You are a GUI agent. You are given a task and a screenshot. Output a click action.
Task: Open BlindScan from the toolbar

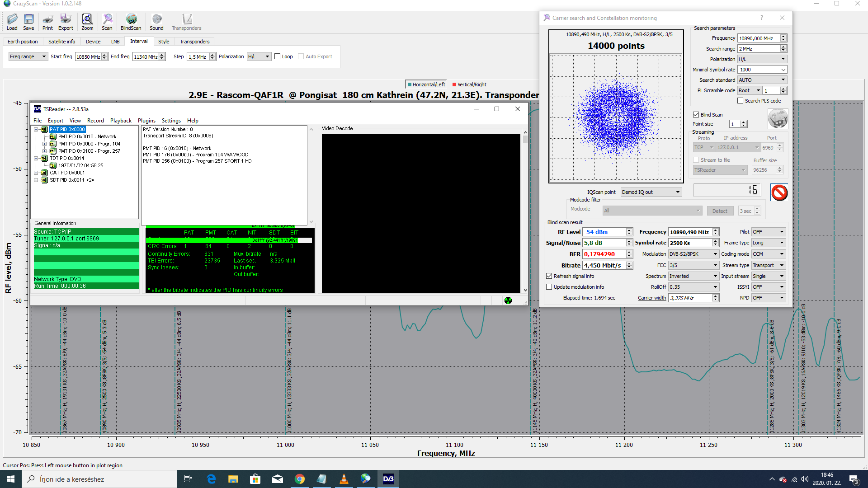[131, 22]
